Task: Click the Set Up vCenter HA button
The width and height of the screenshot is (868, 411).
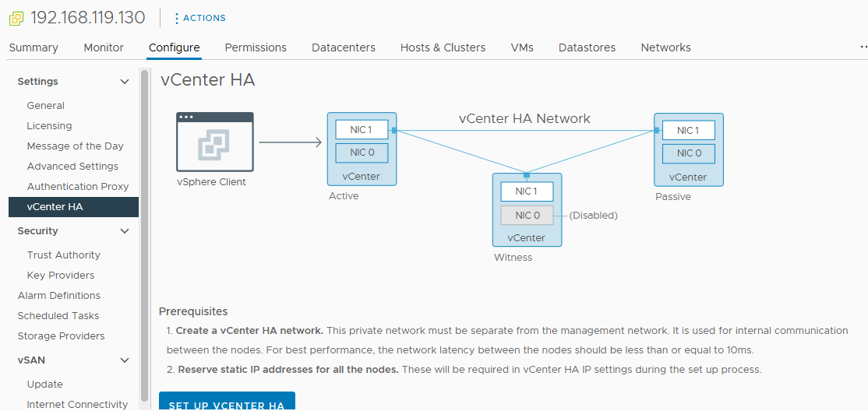Action: (x=227, y=402)
